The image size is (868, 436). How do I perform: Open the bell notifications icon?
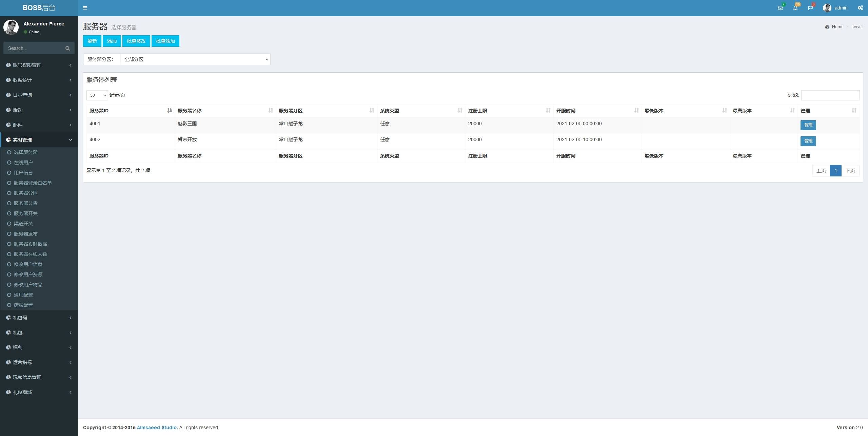[x=795, y=8]
